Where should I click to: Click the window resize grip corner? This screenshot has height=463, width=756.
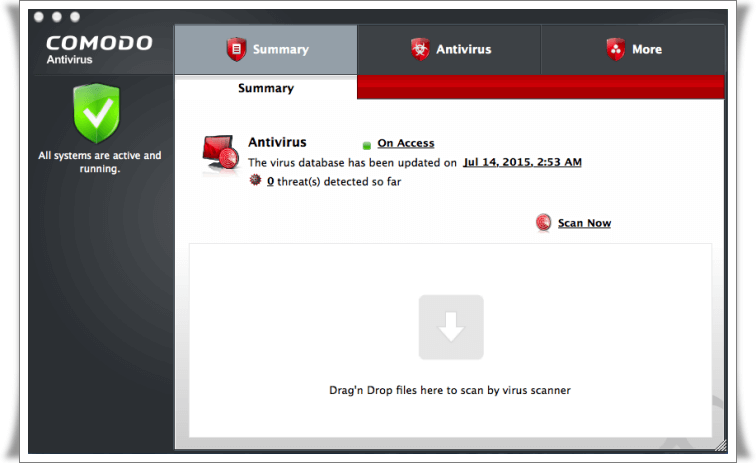[x=720, y=446]
